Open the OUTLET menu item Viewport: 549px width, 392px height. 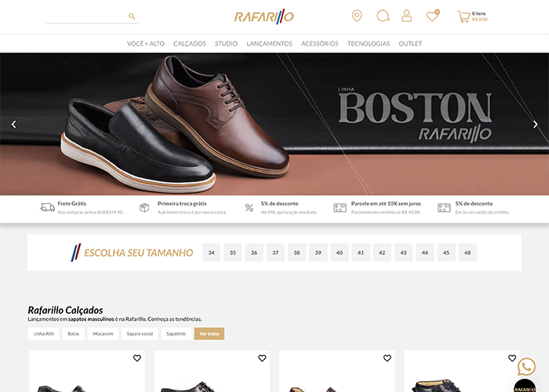coord(410,44)
